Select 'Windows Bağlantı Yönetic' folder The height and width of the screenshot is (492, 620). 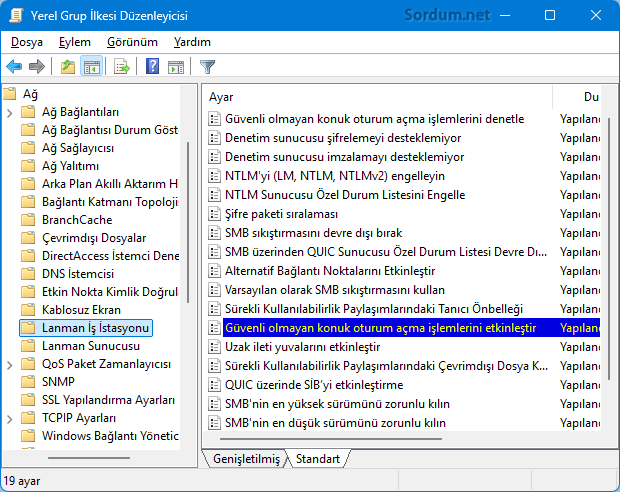tap(110, 436)
